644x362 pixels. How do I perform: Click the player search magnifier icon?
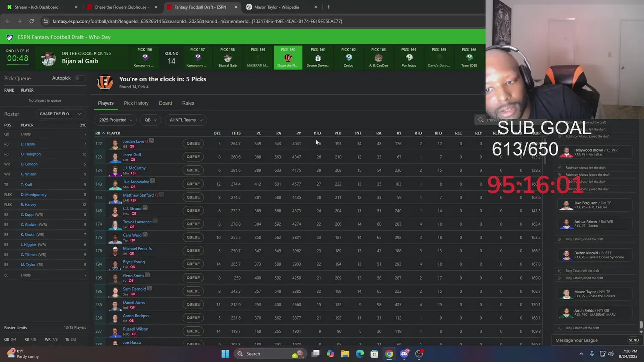coord(481,120)
